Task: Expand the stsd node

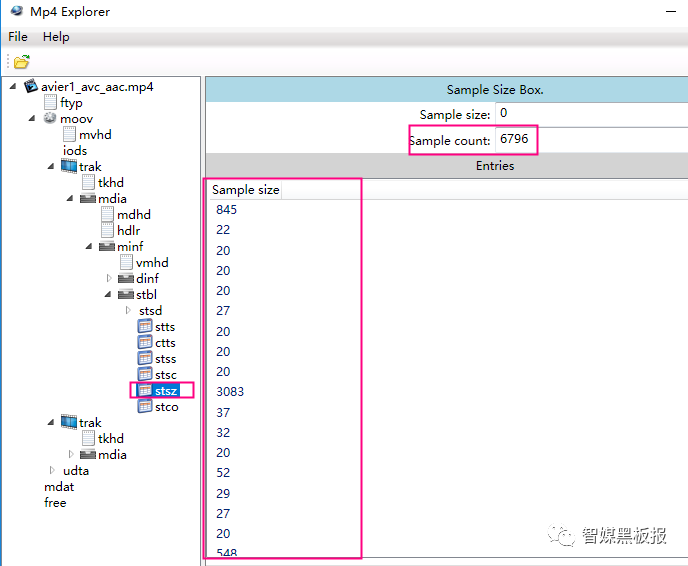Action: (128, 310)
